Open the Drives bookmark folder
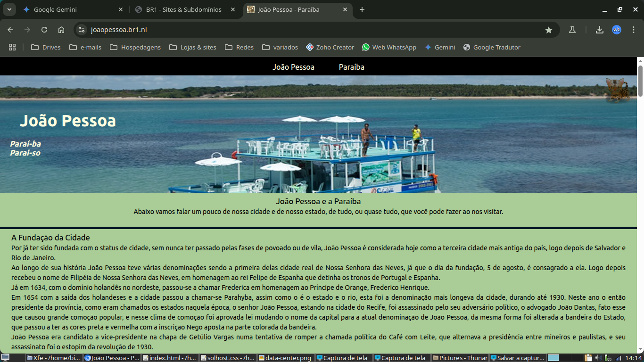 (46, 47)
